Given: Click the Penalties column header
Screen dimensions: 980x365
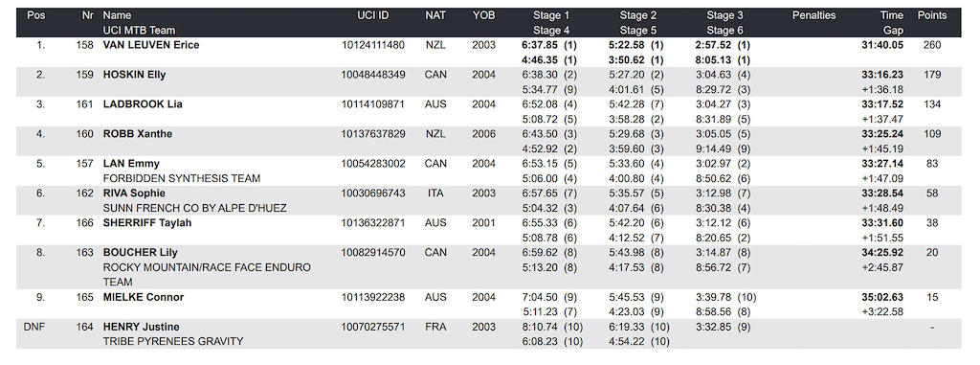Looking at the screenshot, I should [813, 15].
